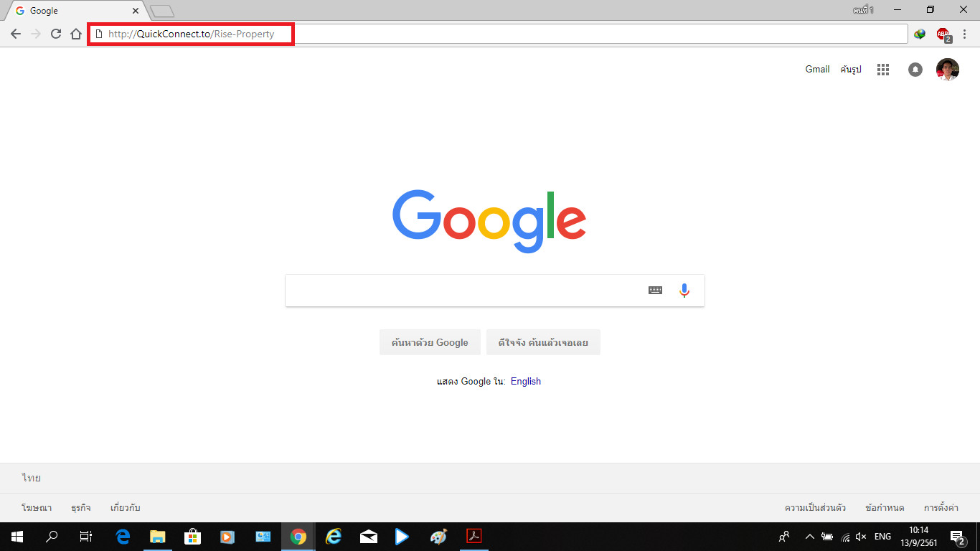Reload the current page
This screenshot has height=551, width=980.
[56, 34]
